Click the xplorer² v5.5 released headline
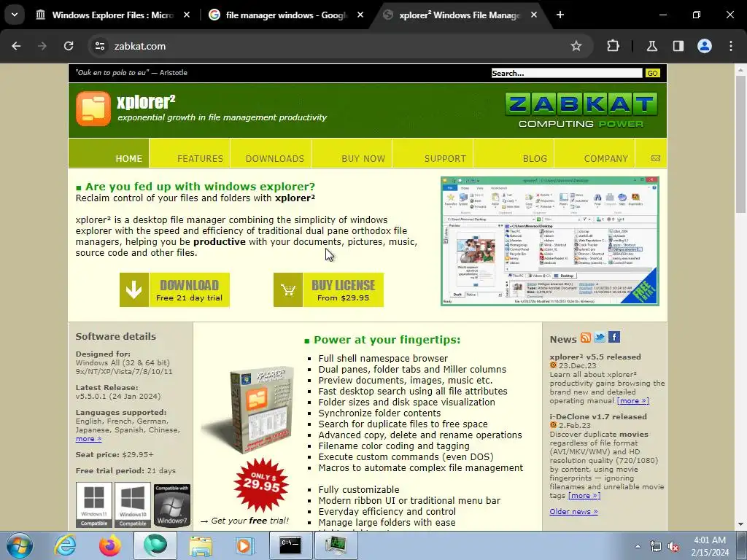This screenshot has height=560, width=747. pyautogui.click(x=595, y=357)
